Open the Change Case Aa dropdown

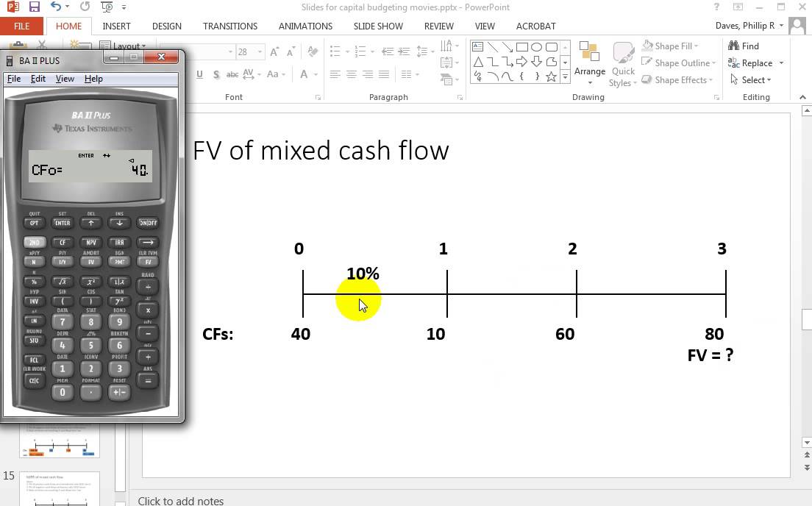click(276, 74)
